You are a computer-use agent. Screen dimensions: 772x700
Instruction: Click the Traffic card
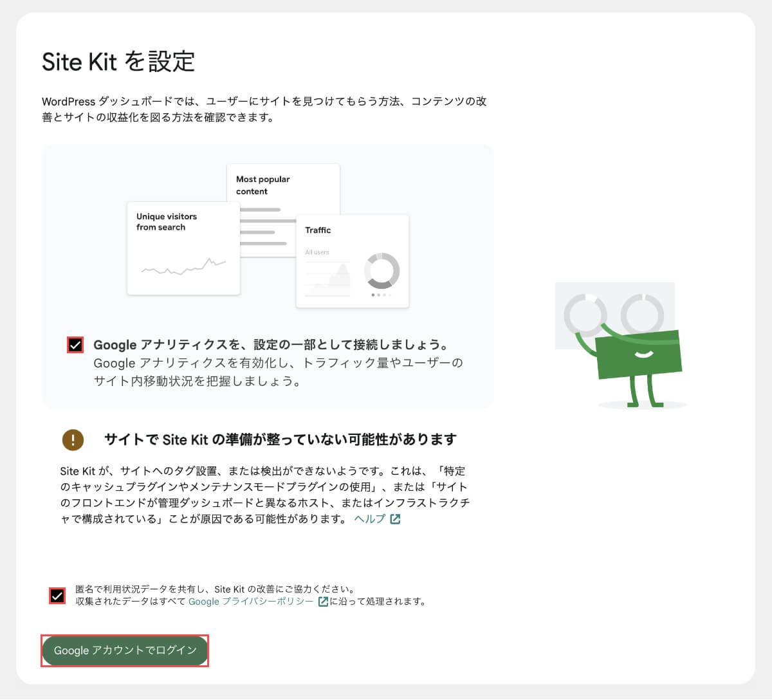tap(353, 261)
